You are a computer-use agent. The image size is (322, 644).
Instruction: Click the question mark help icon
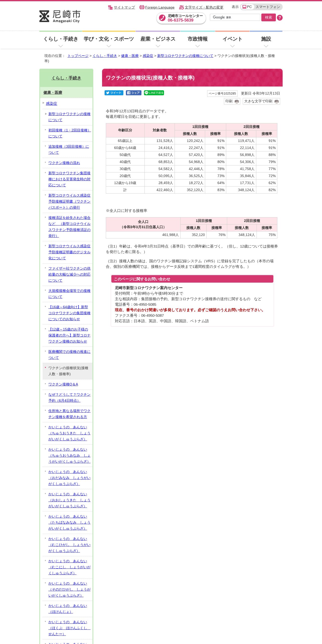280,18
